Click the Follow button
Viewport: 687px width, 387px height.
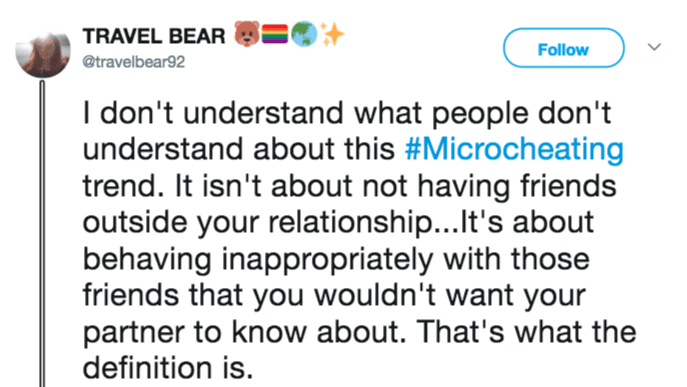tap(563, 48)
